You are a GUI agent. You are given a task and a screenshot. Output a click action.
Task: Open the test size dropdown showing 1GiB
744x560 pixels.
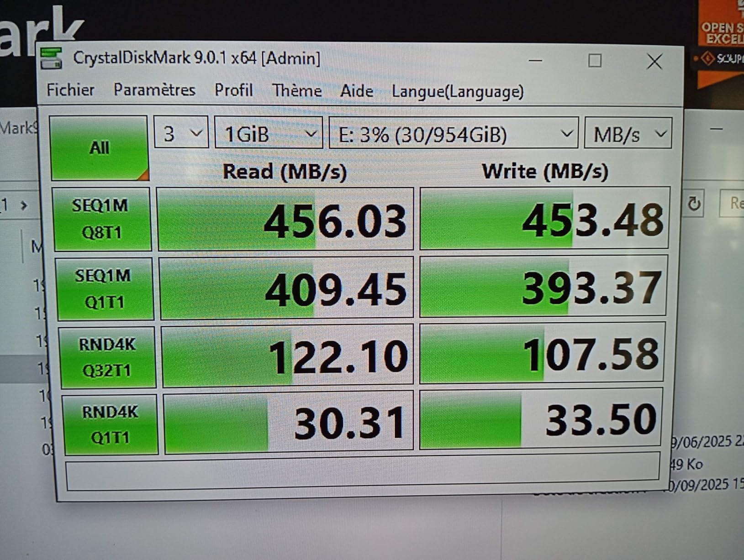pos(269,134)
